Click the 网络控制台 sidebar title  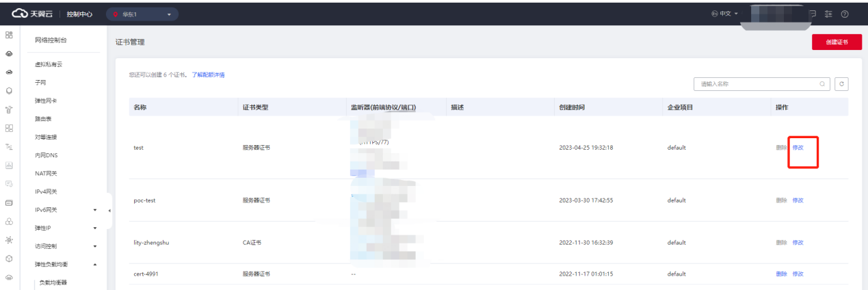click(x=51, y=40)
